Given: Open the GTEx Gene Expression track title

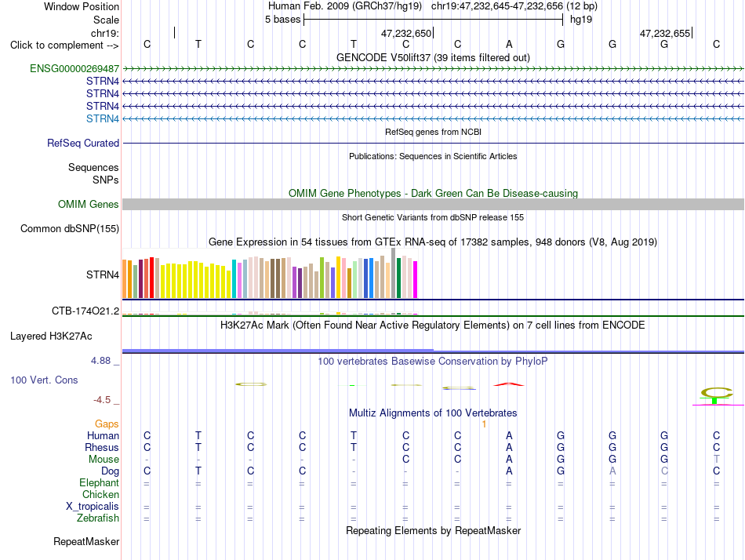Looking at the screenshot, I should click(x=433, y=242).
